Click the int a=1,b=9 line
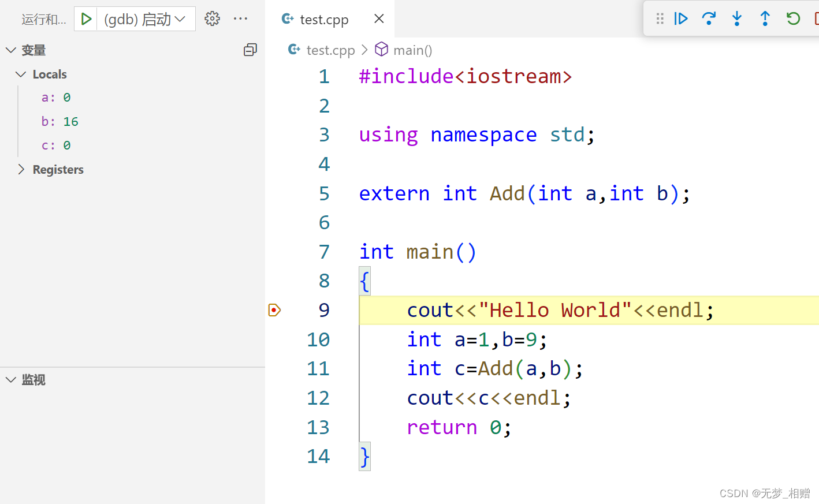Viewport: 819px width, 504px height. pos(477,339)
